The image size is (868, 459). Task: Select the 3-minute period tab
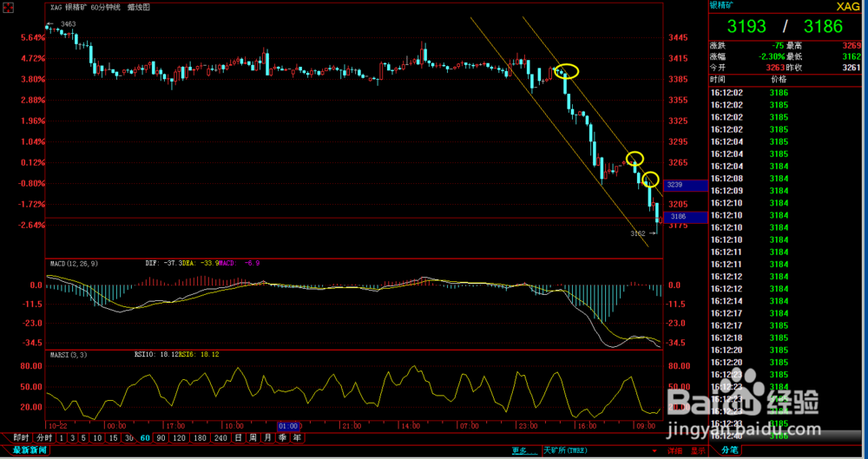(x=73, y=438)
